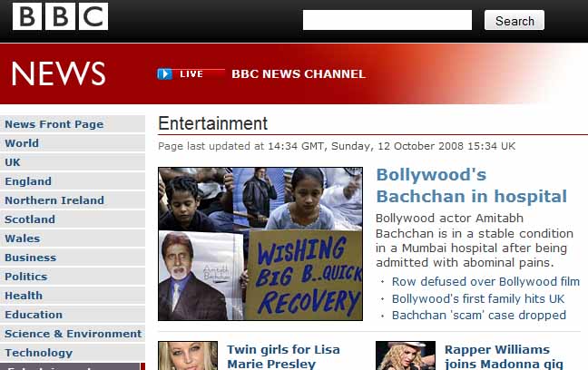Open the BBC News Channel live link
The image size is (588, 370).
299,73
